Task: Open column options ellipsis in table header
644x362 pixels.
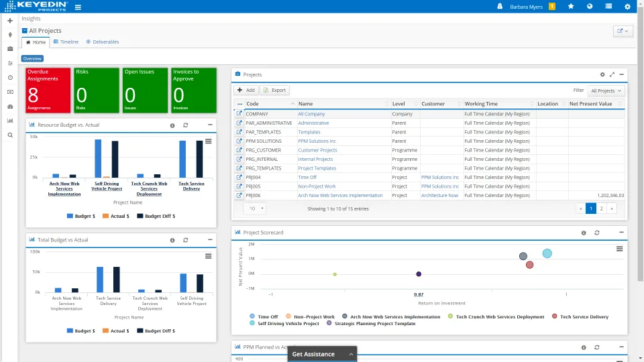Action: [x=239, y=104]
